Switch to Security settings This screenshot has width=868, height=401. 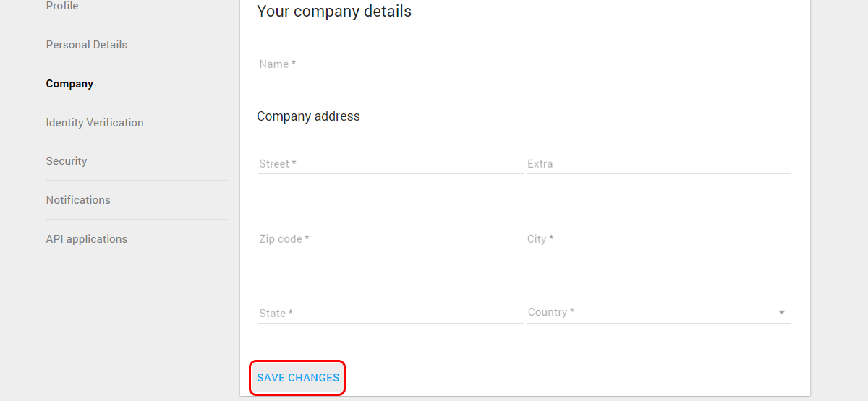click(x=67, y=161)
